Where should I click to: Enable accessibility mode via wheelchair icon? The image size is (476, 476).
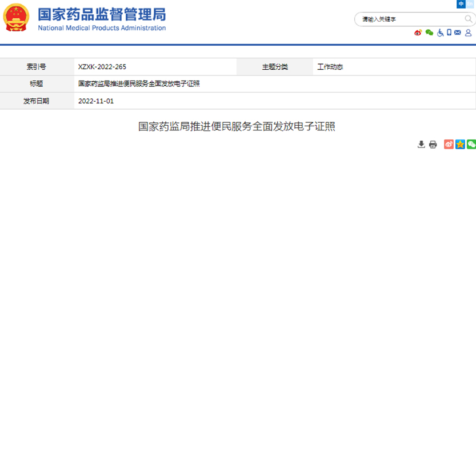440,33
